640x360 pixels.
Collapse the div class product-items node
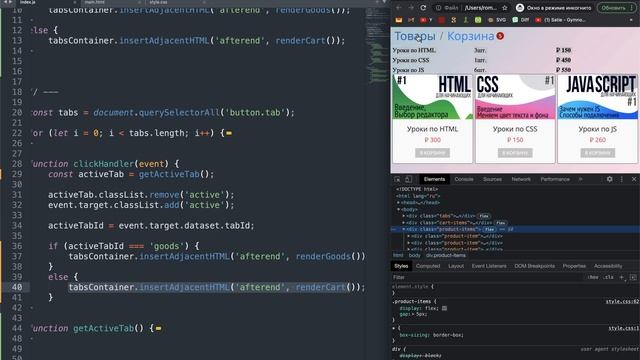(x=404, y=229)
